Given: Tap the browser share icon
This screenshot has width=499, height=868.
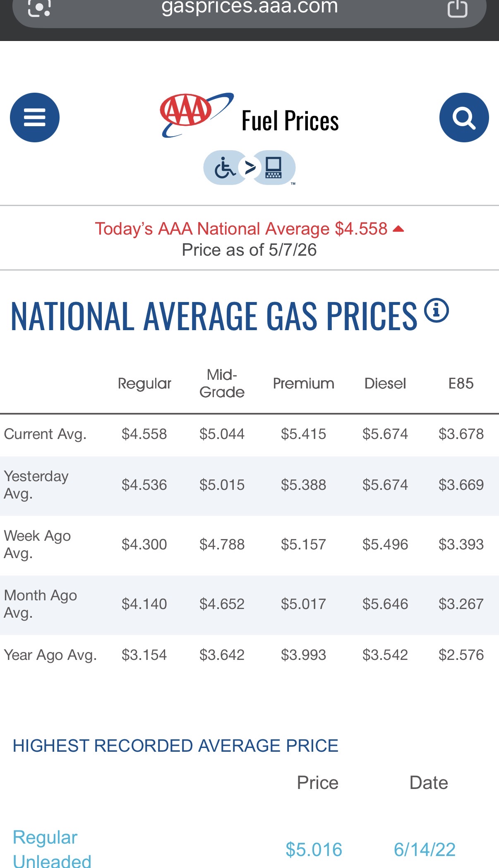Looking at the screenshot, I should click(x=458, y=8).
